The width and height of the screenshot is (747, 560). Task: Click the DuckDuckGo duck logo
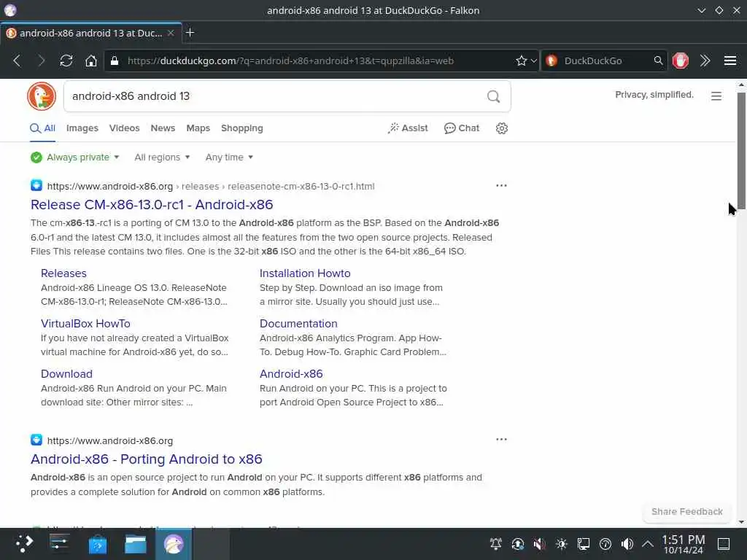coord(42,96)
